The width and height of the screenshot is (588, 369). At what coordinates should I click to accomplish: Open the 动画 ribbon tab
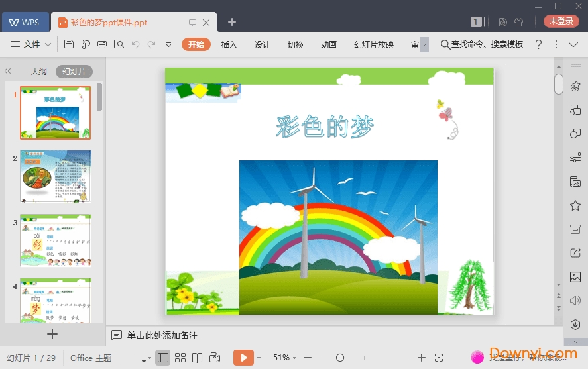point(329,44)
